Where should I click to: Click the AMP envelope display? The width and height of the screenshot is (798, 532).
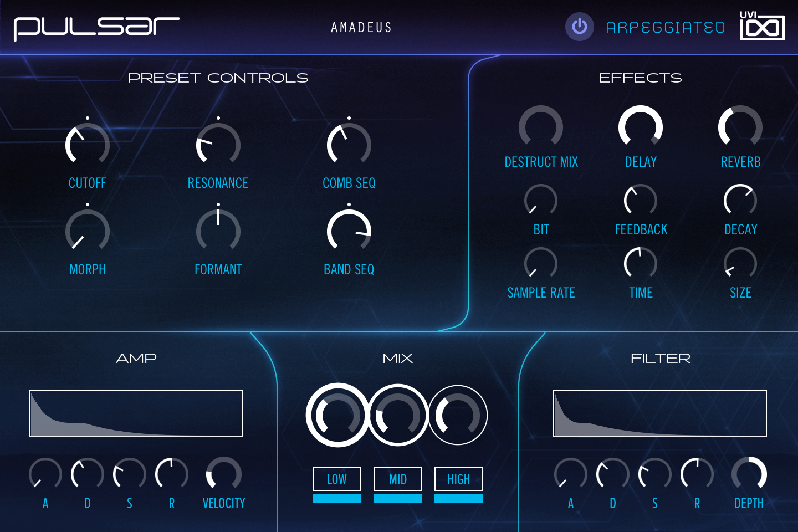(x=136, y=413)
